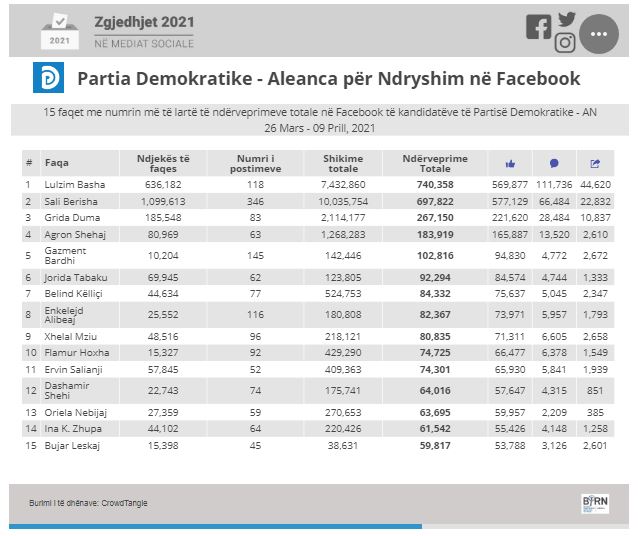Open the Facebook icon in header

538,27
